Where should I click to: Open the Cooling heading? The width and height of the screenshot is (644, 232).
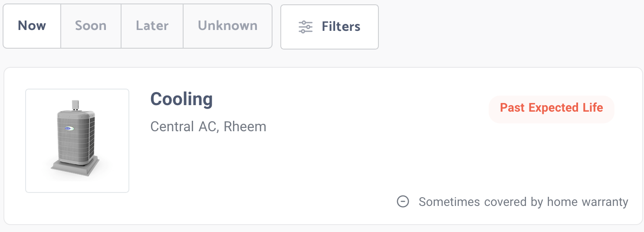(x=181, y=99)
